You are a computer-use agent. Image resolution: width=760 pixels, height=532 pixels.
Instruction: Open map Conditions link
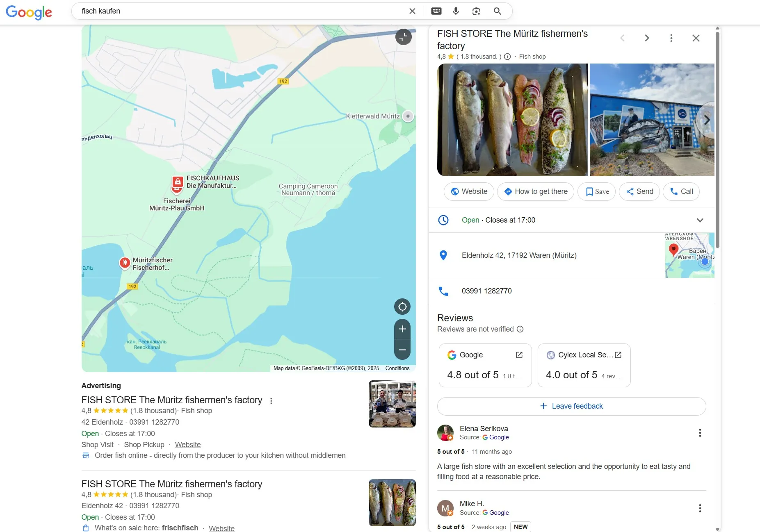397,368
